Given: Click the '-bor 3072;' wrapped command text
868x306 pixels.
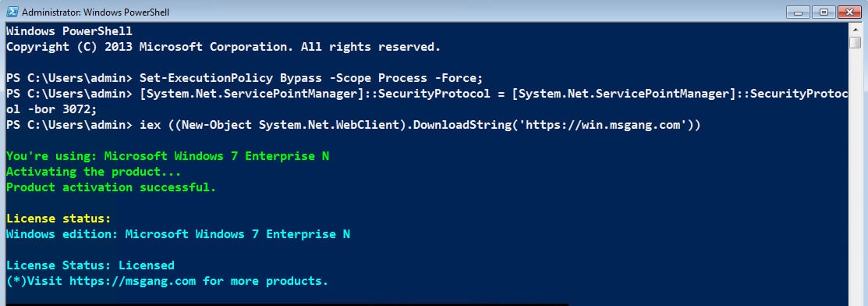Looking at the screenshot, I should (x=51, y=110).
